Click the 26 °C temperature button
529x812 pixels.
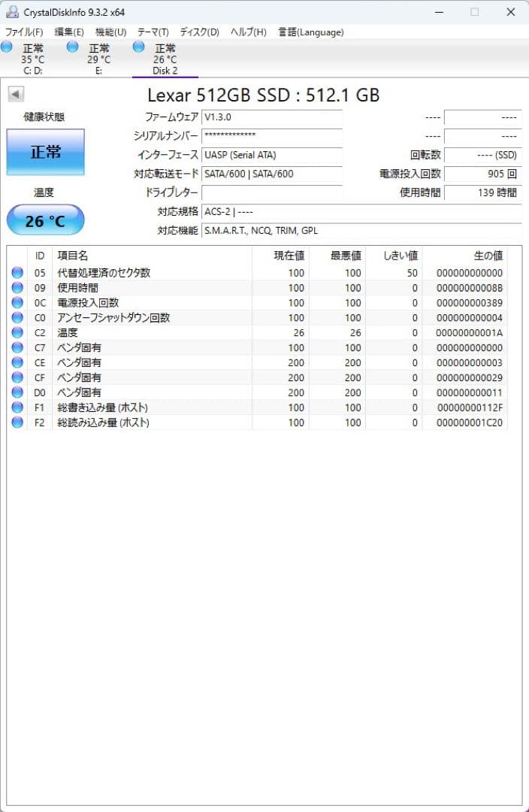pos(46,220)
